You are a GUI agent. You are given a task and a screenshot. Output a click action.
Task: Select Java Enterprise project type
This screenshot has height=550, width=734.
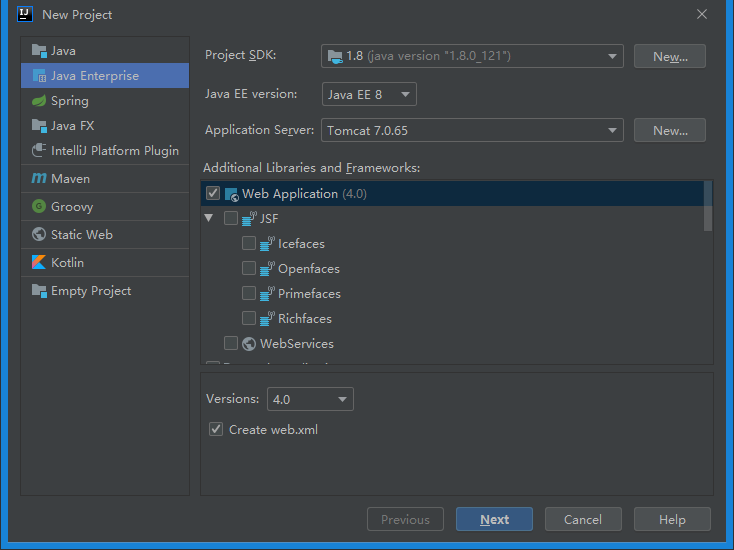click(x=105, y=75)
